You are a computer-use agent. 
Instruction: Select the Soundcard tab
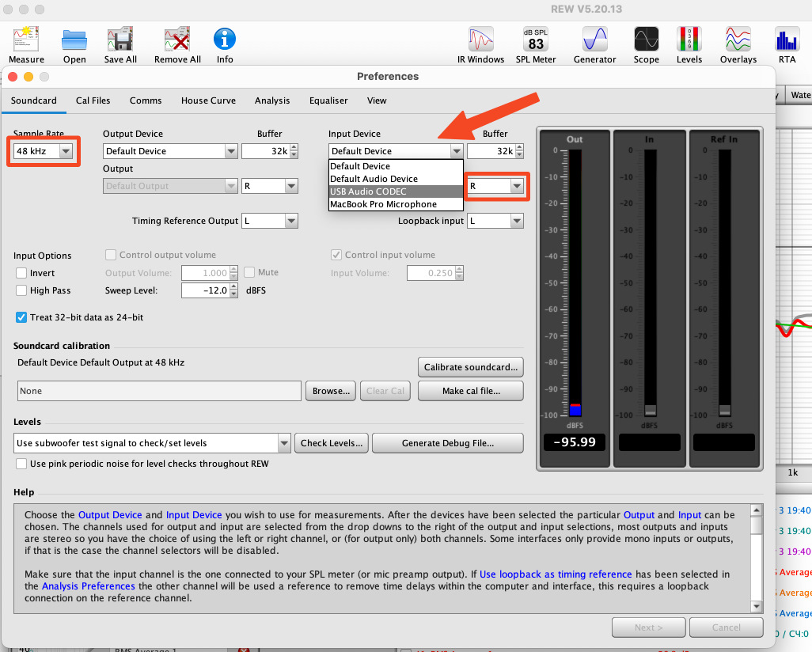coord(34,100)
